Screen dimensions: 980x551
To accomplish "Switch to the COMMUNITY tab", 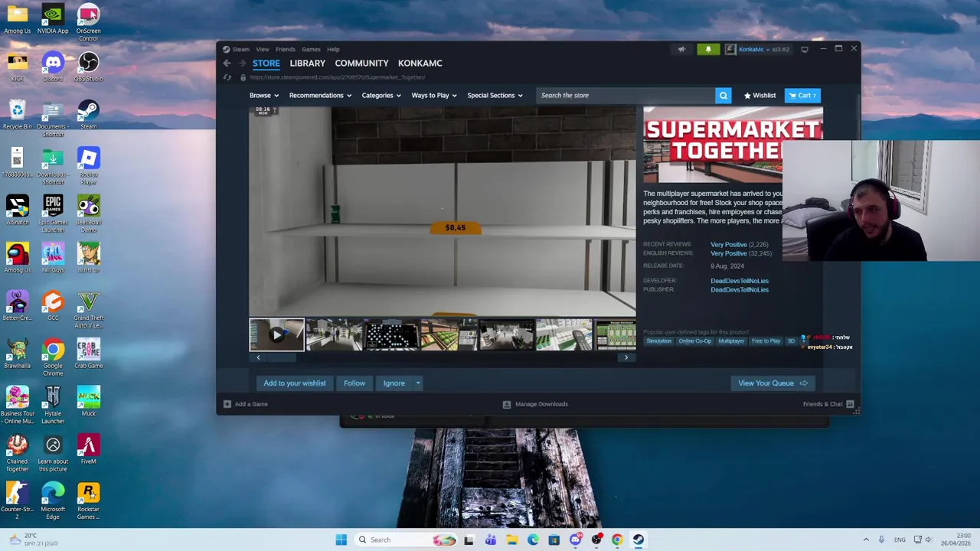I will 361,64.
